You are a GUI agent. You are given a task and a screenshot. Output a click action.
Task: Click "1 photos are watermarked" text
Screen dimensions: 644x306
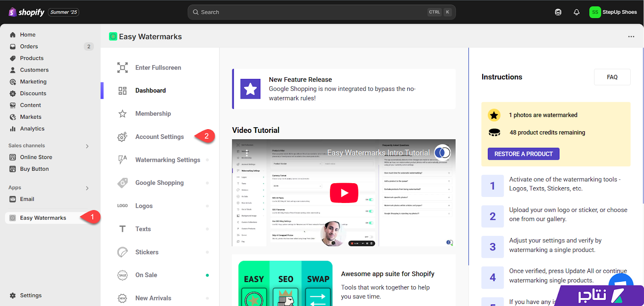pyautogui.click(x=543, y=115)
